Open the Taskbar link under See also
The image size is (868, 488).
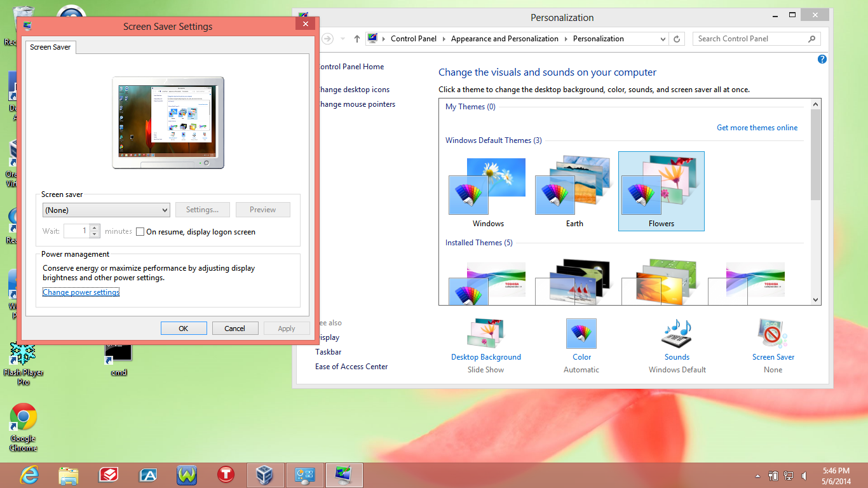coord(329,352)
